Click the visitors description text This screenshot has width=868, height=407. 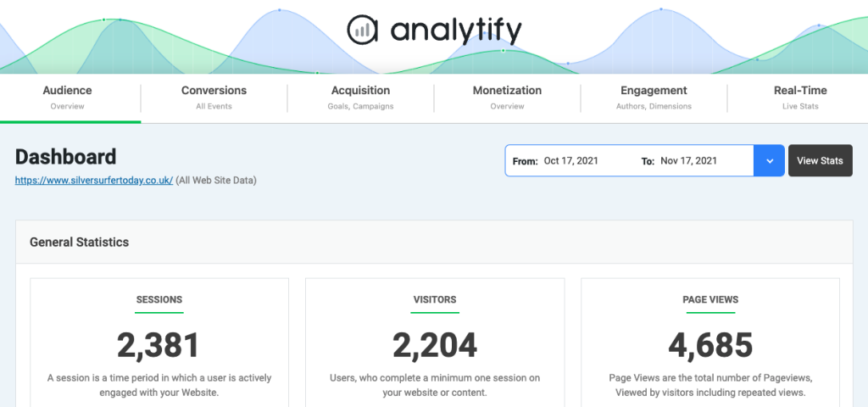click(x=435, y=385)
